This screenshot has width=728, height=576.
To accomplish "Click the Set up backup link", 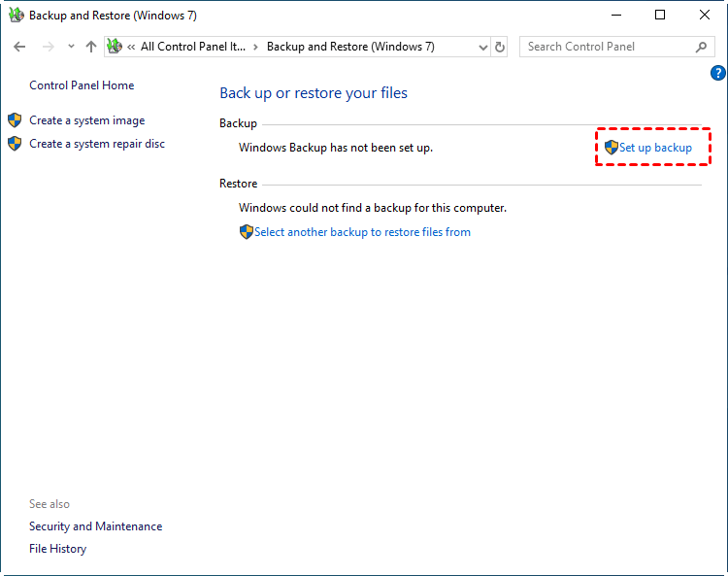I will click(x=655, y=148).
